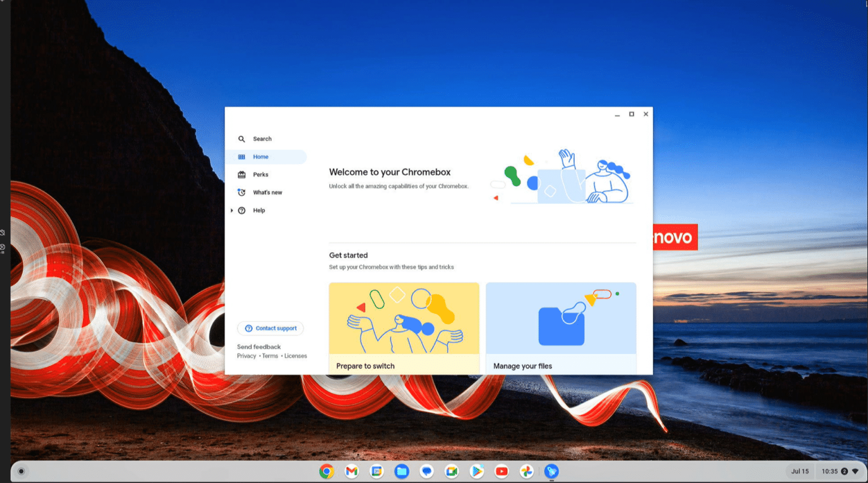Open Google Calendar from the shelf
Viewport: 868px width, 483px height.
376,471
